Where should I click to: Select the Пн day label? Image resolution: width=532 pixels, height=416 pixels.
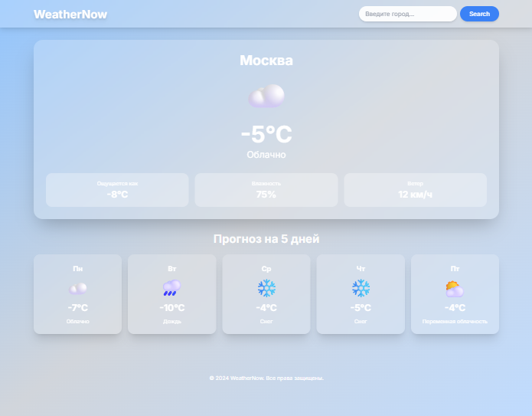[77, 269]
